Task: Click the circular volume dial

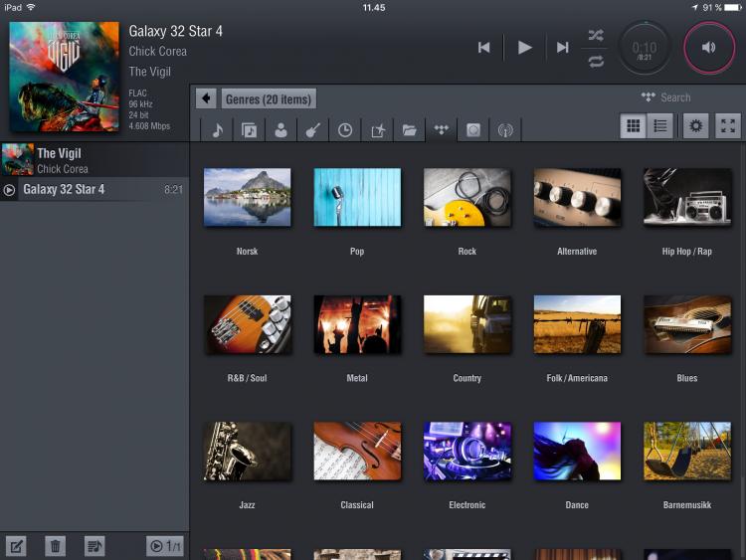Action: tap(709, 47)
